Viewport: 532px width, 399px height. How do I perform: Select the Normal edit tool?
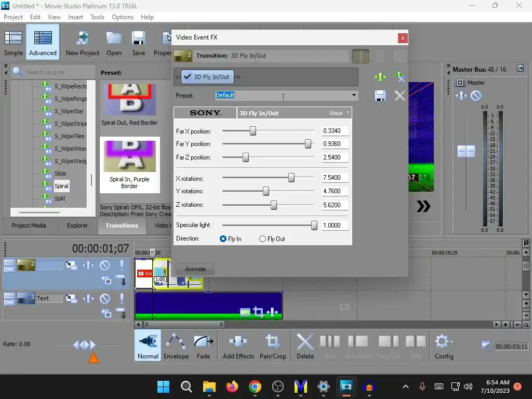coord(148,345)
